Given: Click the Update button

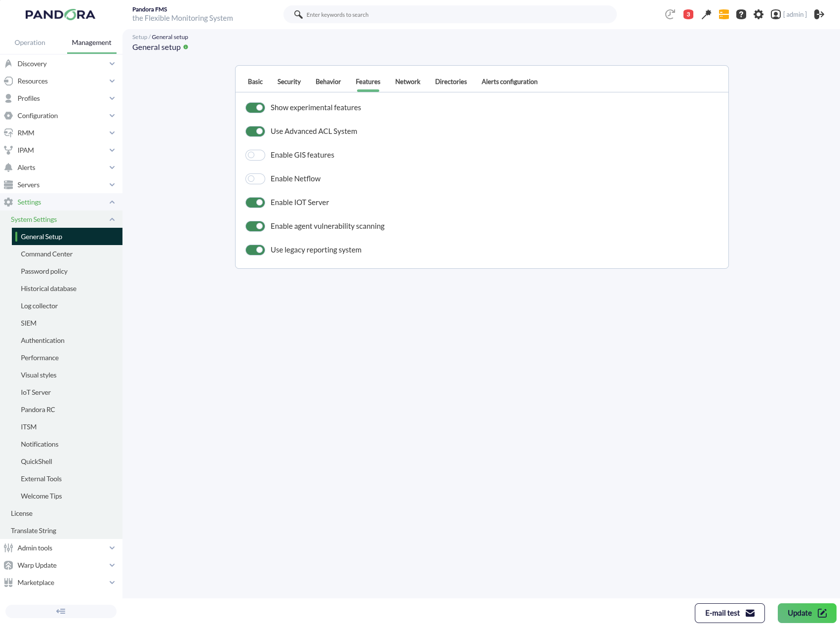Looking at the screenshot, I should tap(807, 613).
